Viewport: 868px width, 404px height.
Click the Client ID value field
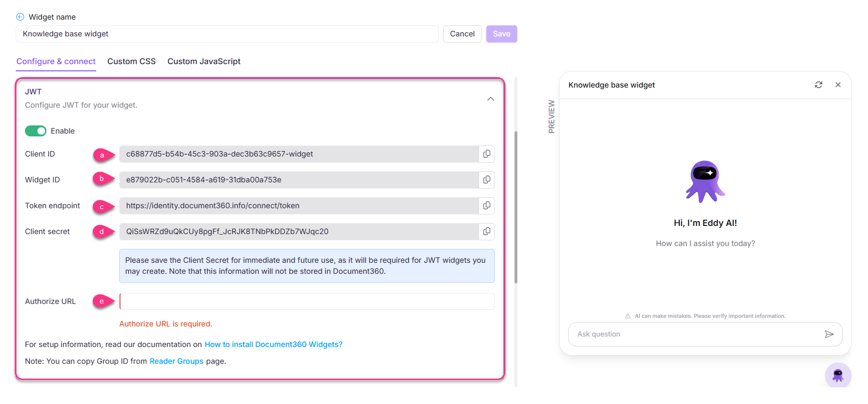[299, 154]
